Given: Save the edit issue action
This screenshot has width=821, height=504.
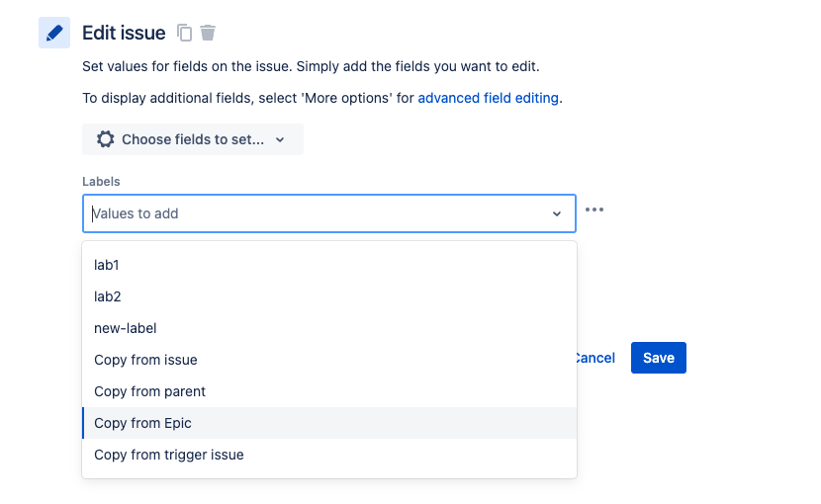Looking at the screenshot, I should [658, 358].
